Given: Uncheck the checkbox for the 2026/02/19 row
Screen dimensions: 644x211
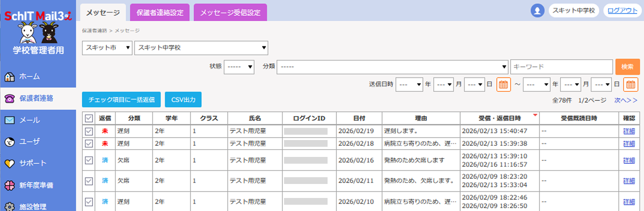Looking at the screenshot, I should (x=89, y=131).
